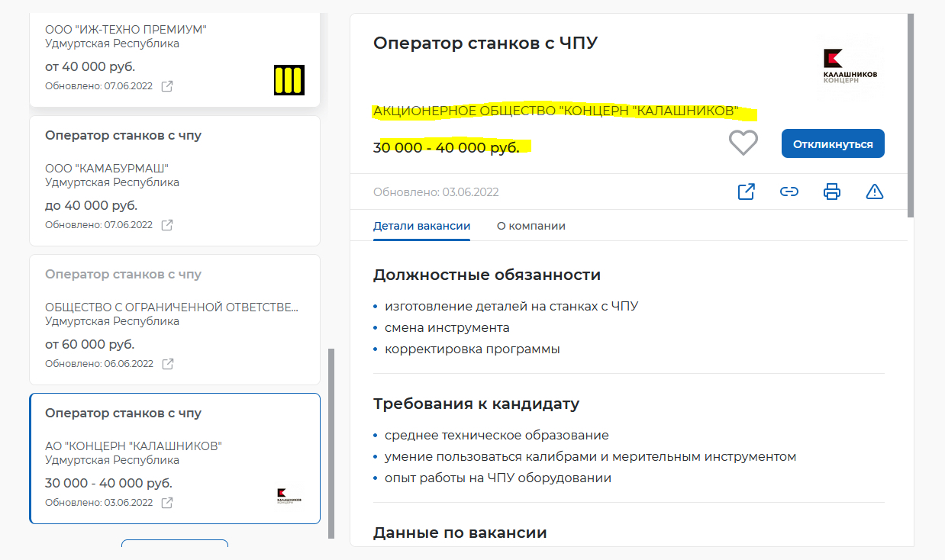Screen dimensions: 945x560
Task: Click the смена инструмента bullet item
Action: (447, 327)
